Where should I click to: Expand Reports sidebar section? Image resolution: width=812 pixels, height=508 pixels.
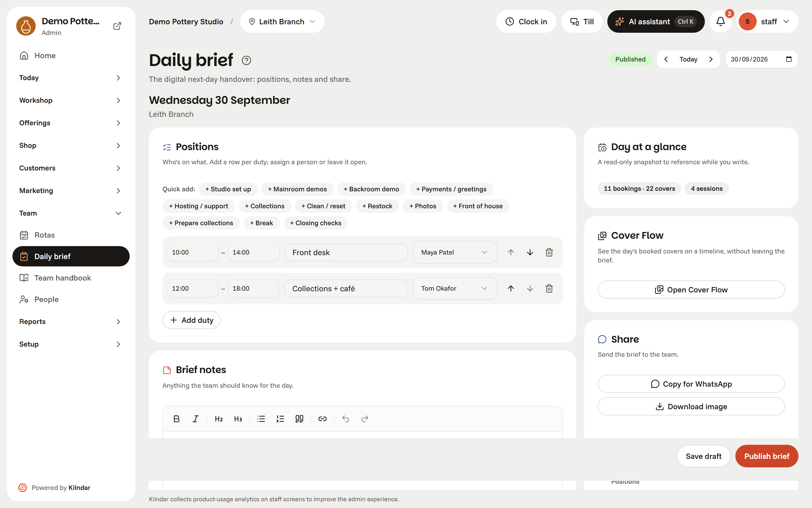click(70, 321)
